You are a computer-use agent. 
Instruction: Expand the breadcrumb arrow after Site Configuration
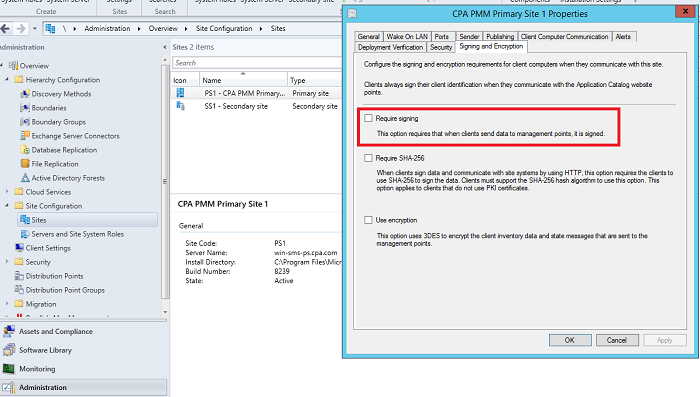pos(261,29)
